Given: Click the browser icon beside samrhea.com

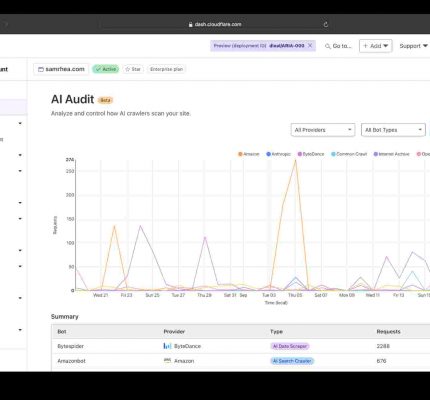Looking at the screenshot, I should 41,69.
